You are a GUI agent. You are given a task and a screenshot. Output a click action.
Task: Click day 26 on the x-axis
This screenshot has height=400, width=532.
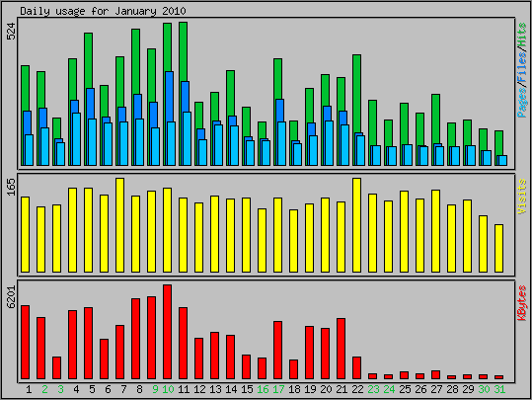click(x=420, y=389)
